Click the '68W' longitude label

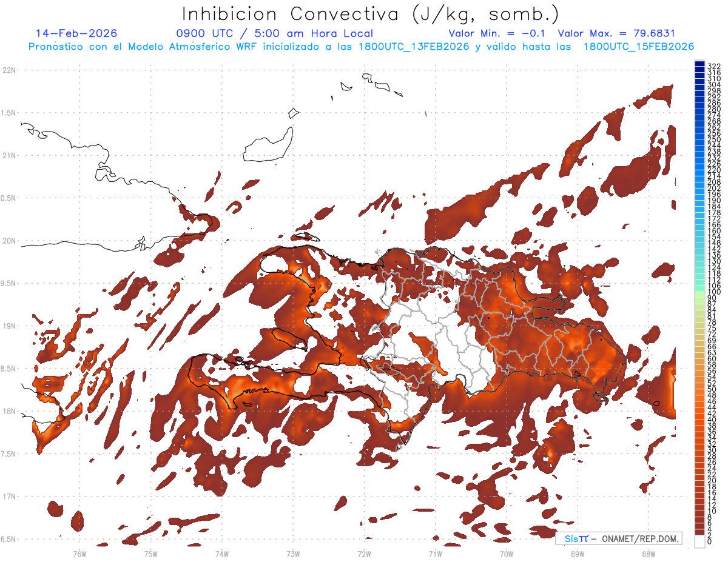(648, 554)
